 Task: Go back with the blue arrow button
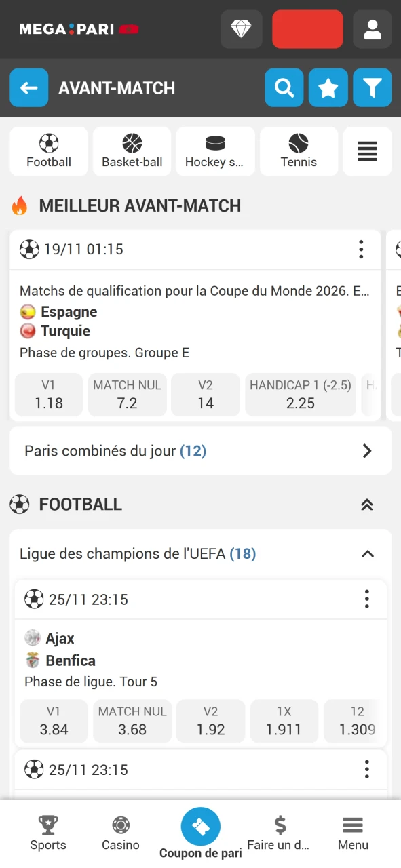point(28,87)
